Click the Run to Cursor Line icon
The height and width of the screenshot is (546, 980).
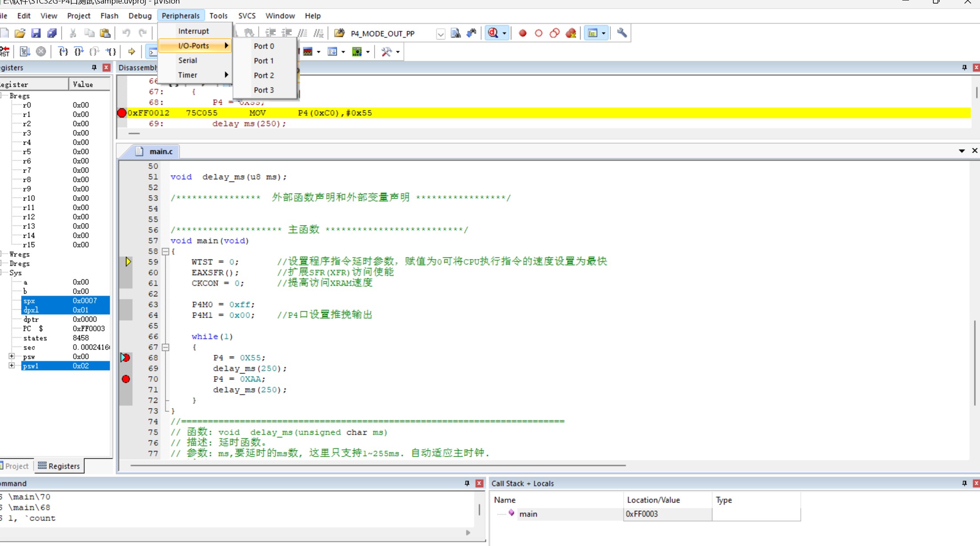111,52
